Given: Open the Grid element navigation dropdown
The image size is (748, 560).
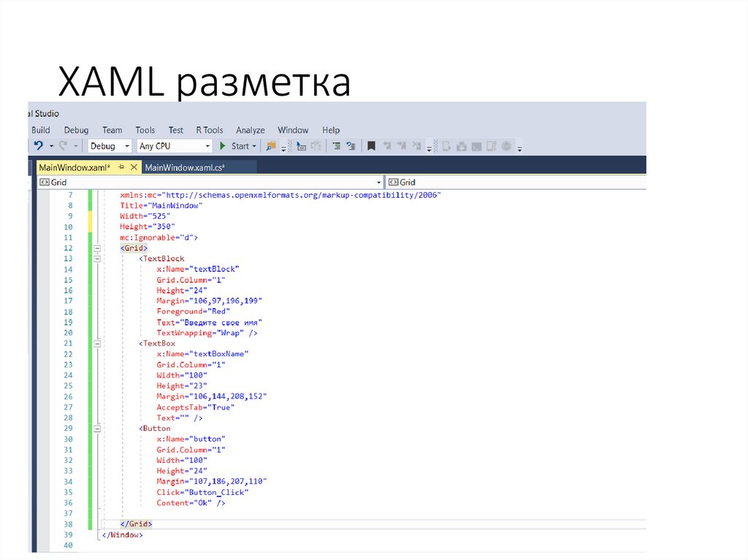Looking at the screenshot, I should click(378, 182).
